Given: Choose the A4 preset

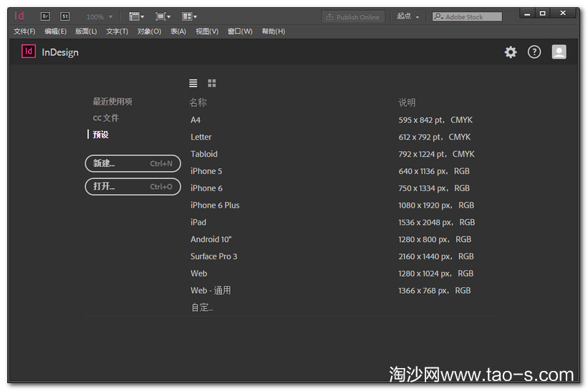Looking at the screenshot, I should coord(196,120).
